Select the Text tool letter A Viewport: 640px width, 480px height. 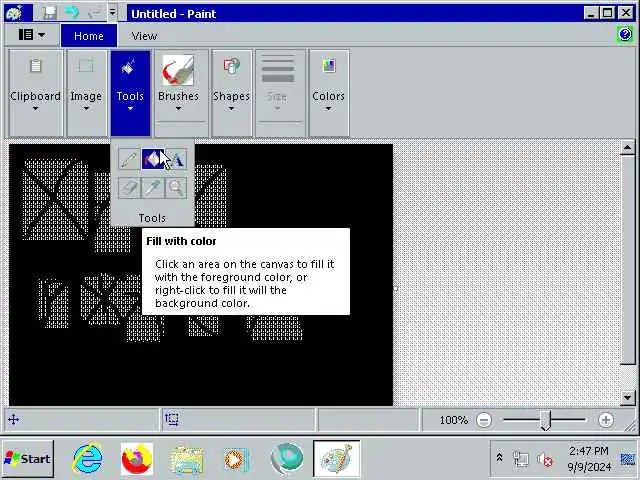click(176, 159)
